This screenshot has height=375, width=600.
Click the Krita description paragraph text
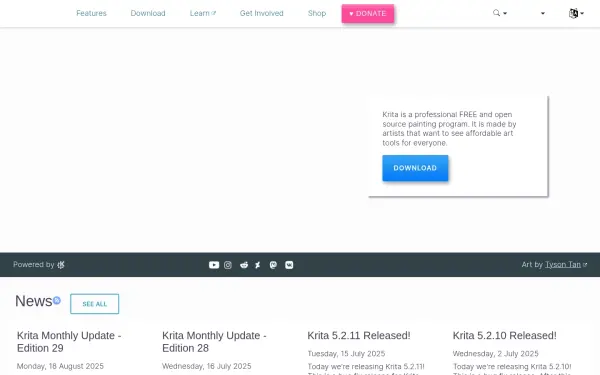tap(449, 129)
